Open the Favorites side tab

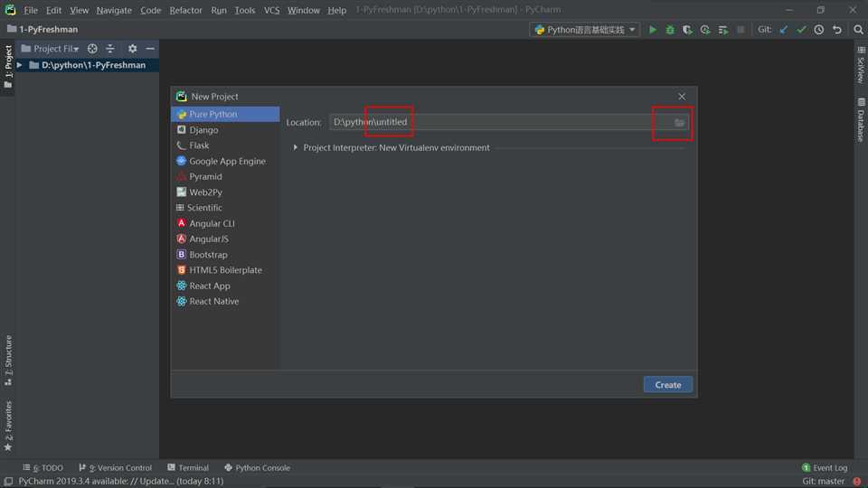[x=8, y=426]
